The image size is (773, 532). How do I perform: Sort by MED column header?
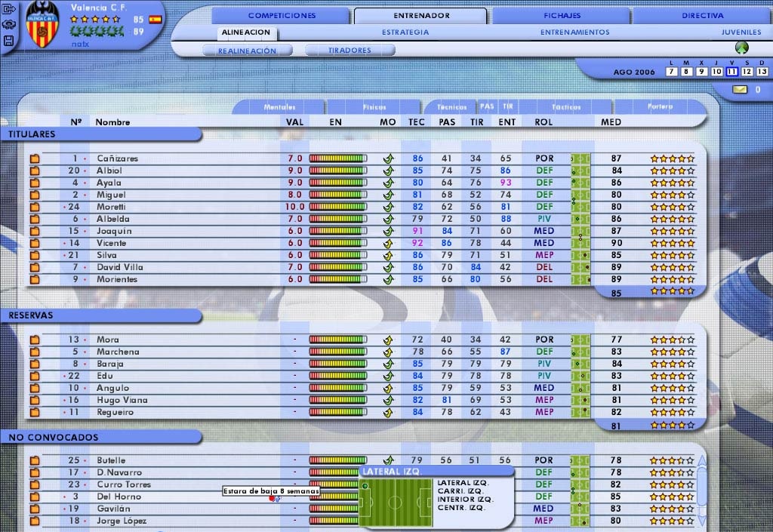(x=611, y=122)
